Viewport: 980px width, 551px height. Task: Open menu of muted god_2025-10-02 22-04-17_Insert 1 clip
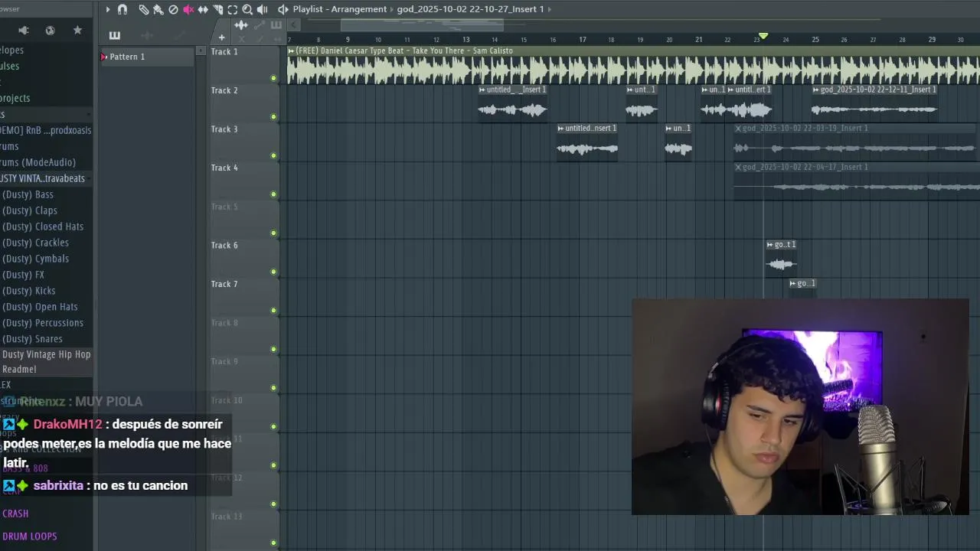[738, 167]
